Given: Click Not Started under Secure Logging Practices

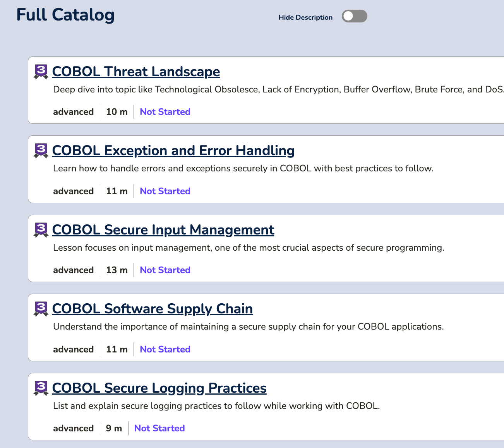Looking at the screenshot, I should 159,428.
